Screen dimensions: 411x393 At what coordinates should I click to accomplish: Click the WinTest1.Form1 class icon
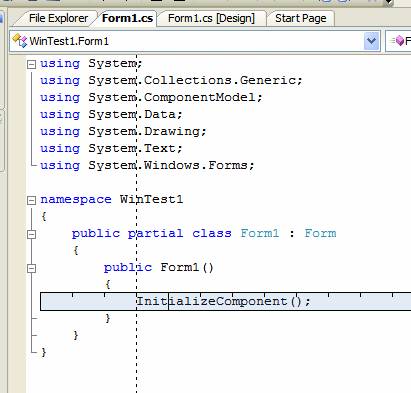(x=19, y=41)
